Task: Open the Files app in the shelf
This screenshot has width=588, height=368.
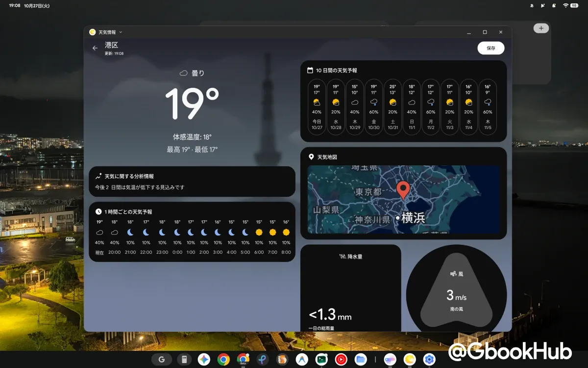Action: pyautogui.click(x=361, y=360)
